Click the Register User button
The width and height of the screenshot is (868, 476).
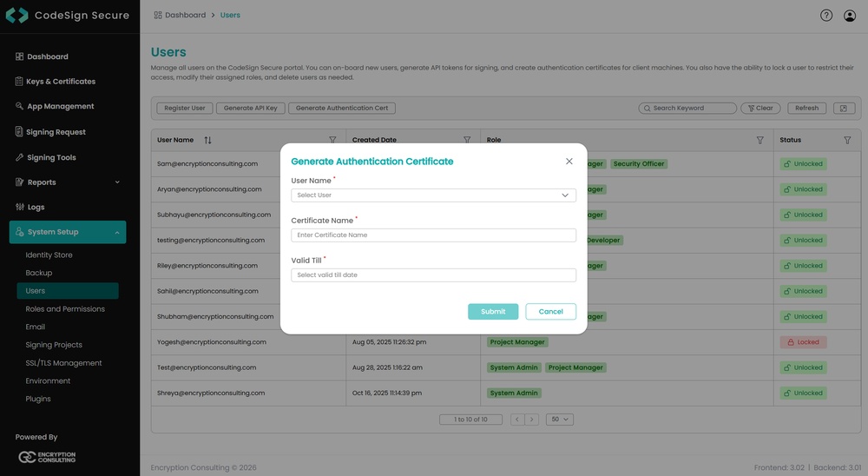pos(184,108)
